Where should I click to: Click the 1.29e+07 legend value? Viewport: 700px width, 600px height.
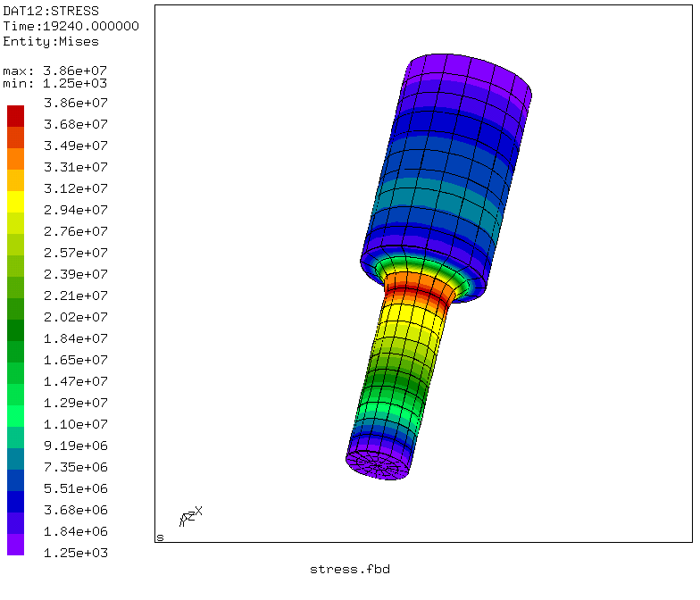[x=76, y=403]
